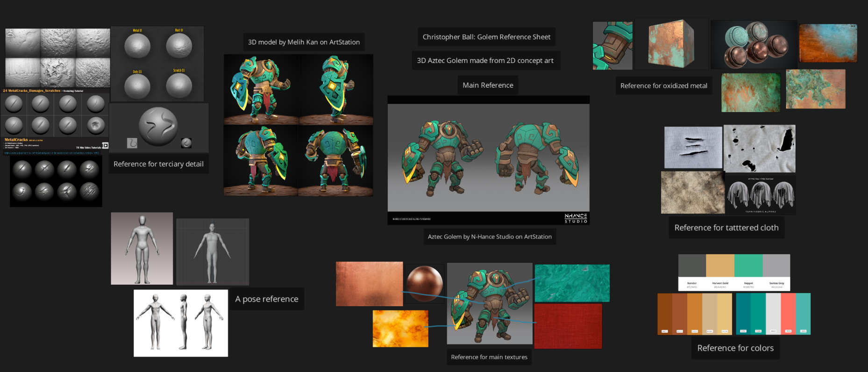Screen dimensions: 868x372
Task: Pick the Harvest Gold color swatch
Action: (x=720, y=266)
